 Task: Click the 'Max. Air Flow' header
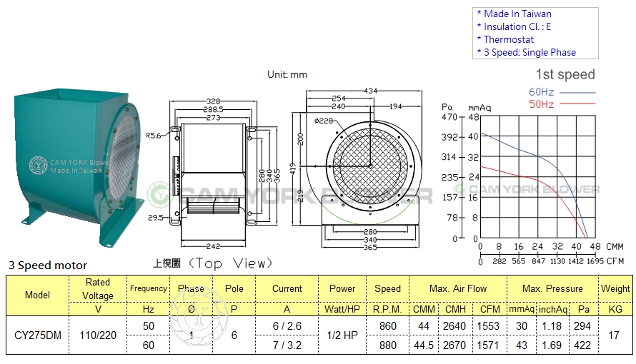click(x=458, y=288)
